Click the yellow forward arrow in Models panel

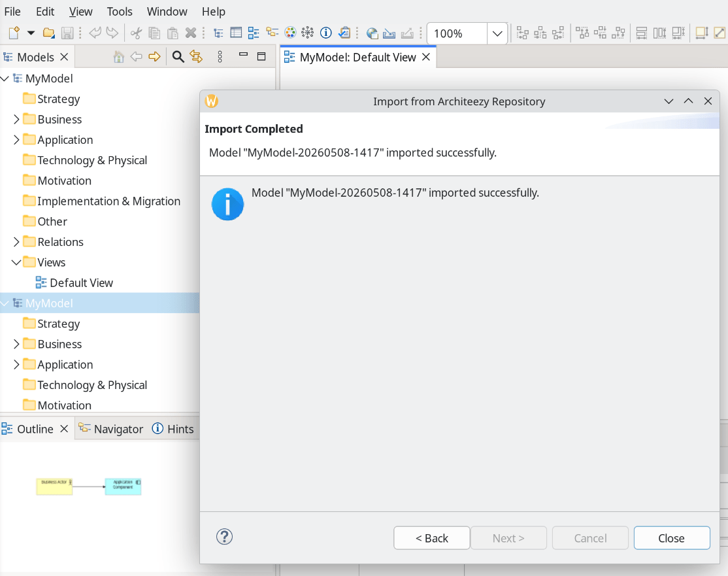coord(155,57)
